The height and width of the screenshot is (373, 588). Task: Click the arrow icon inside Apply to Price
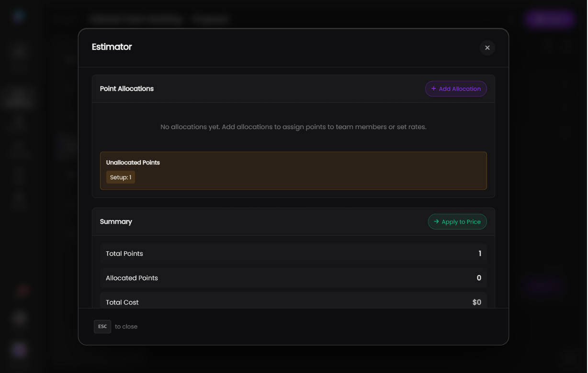436,221
